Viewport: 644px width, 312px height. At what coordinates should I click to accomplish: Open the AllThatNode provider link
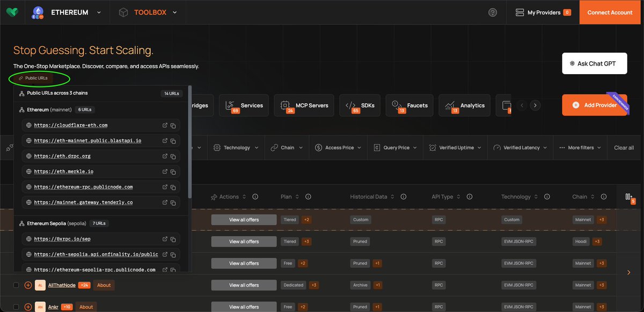pyautogui.click(x=62, y=285)
